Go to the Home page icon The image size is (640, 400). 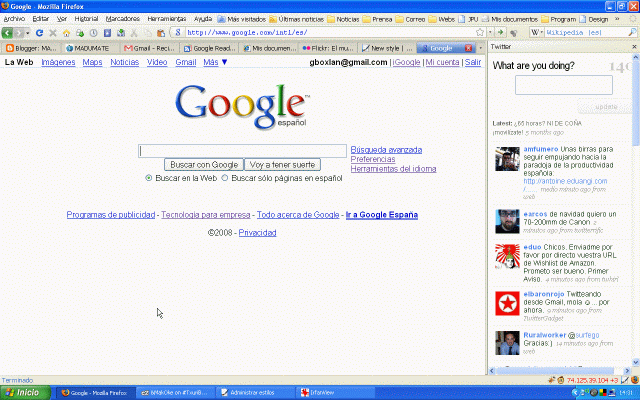pos(66,33)
